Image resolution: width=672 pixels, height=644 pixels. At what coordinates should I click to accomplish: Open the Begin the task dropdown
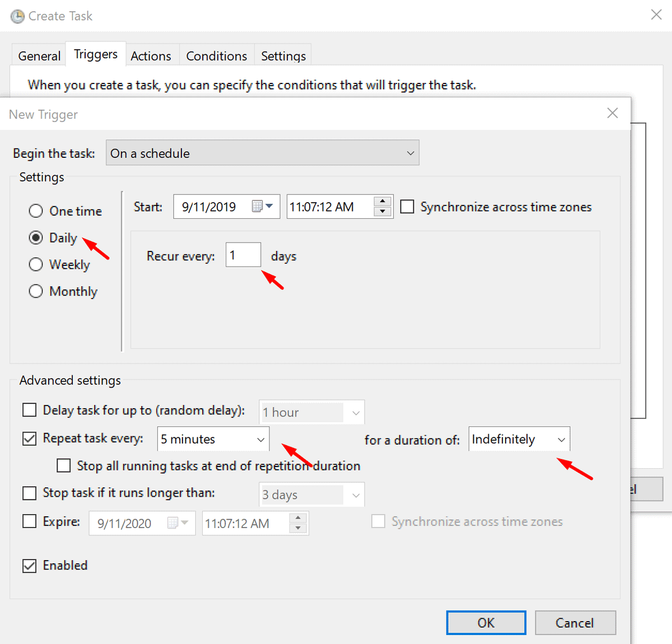410,152
